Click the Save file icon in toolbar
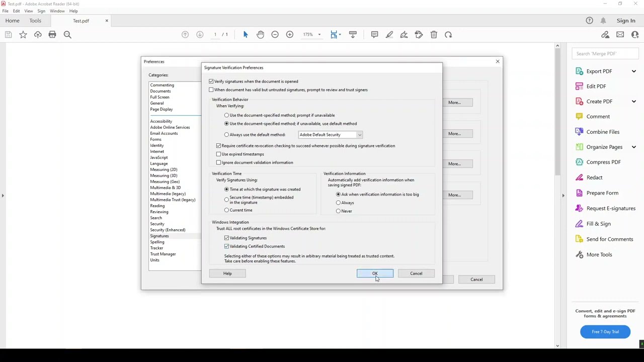 [x=8, y=35]
